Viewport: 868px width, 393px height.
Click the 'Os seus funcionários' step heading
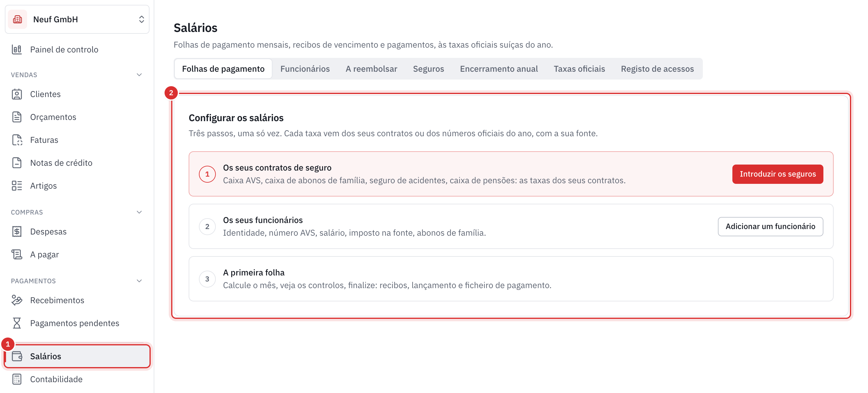point(263,220)
